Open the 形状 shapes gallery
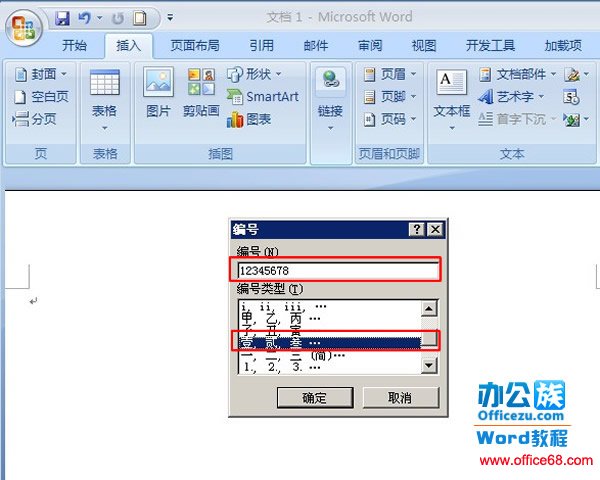The height and width of the screenshot is (480, 600). click(x=254, y=74)
